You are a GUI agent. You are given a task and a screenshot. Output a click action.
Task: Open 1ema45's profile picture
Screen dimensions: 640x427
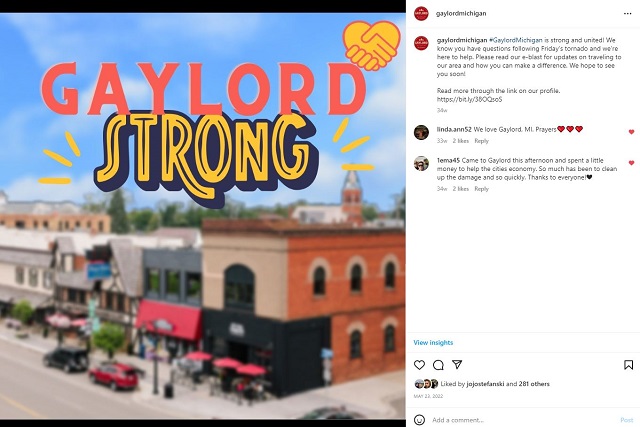[x=421, y=164]
